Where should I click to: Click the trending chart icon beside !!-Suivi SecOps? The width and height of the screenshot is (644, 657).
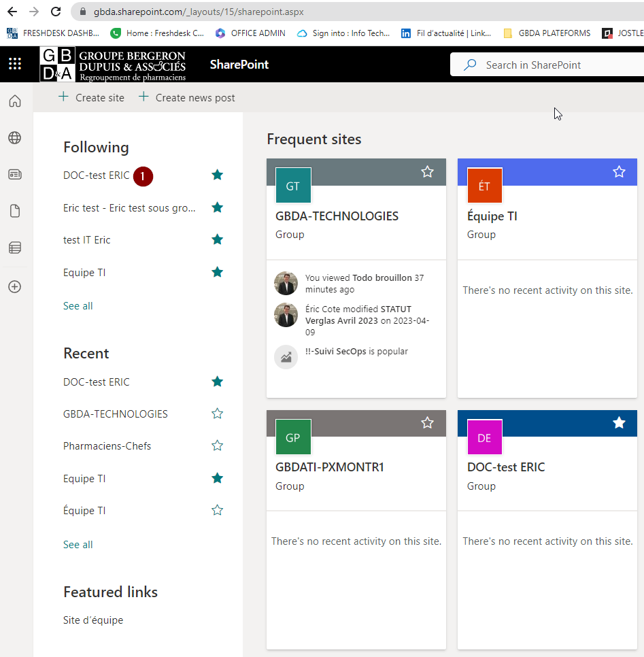(x=286, y=357)
